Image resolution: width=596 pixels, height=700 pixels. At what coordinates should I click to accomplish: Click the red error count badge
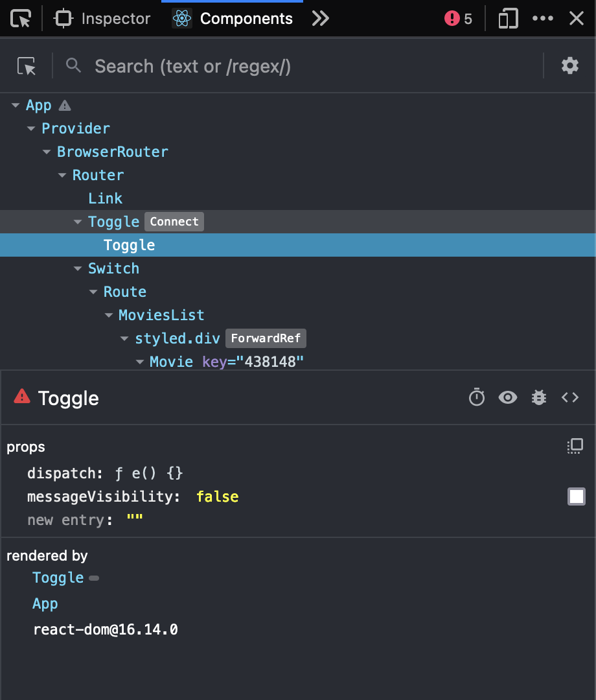tap(458, 19)
